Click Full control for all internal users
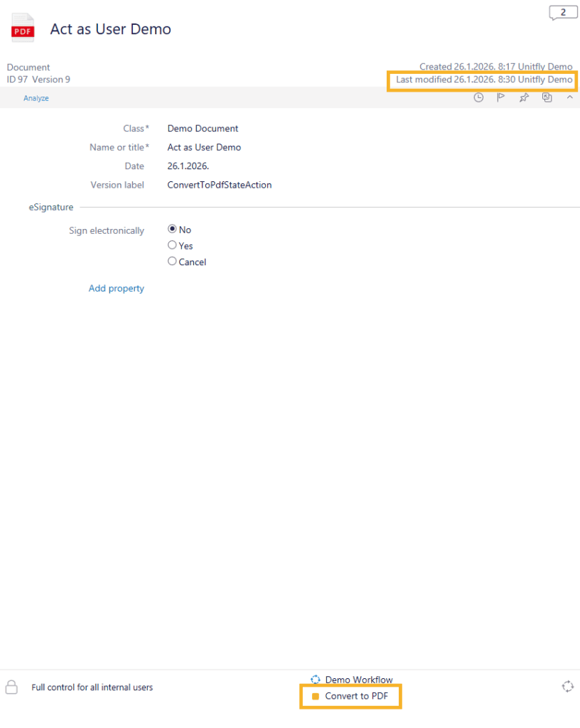 coord(92,687)
